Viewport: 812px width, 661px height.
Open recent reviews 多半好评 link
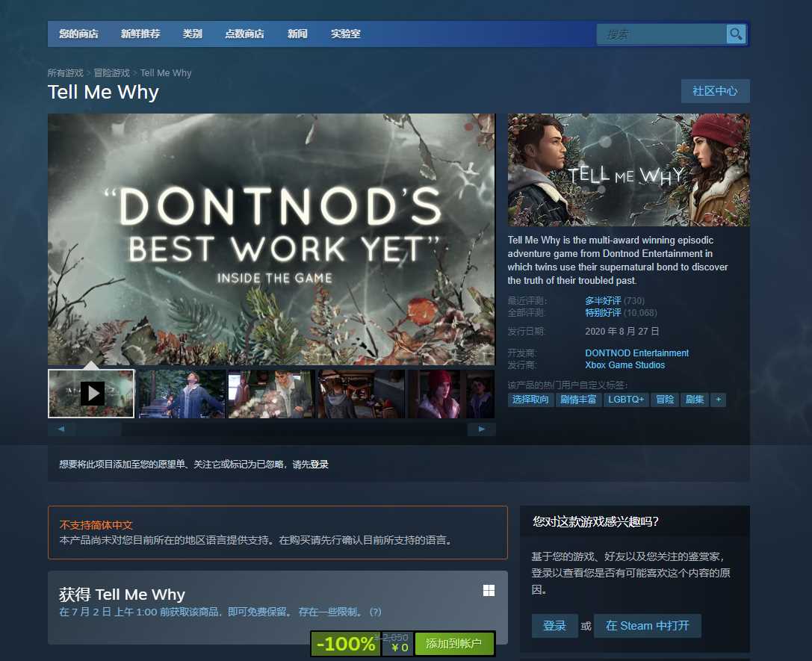(x=603, y=301)
